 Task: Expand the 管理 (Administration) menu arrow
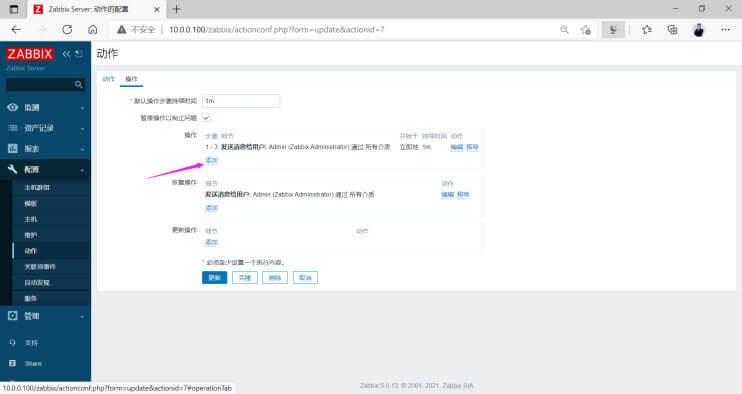82,316
